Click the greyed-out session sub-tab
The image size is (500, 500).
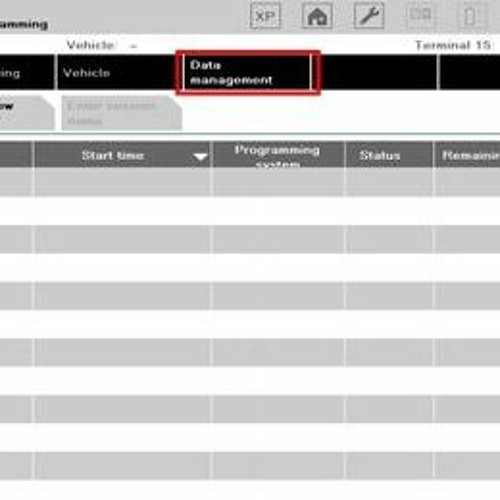point(122,113)
